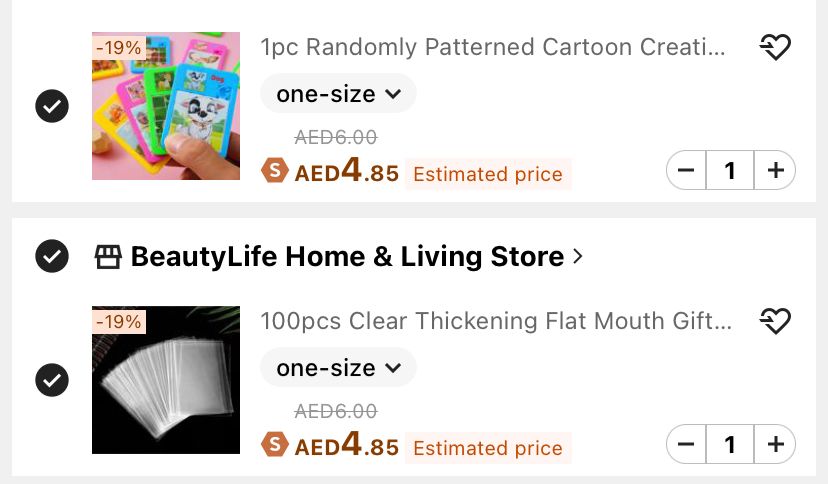Add cartoon puzzle item to wishlist
Viewport: 828px width, 484px height.
click(775, 47)
